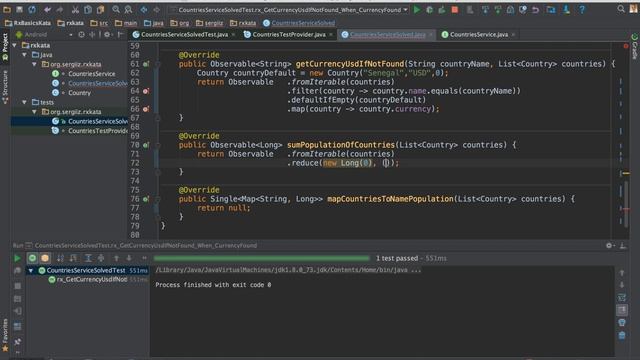
Task: Select CountriesService in the project tree
Action: pyautogui.click(x=91, y=74)
